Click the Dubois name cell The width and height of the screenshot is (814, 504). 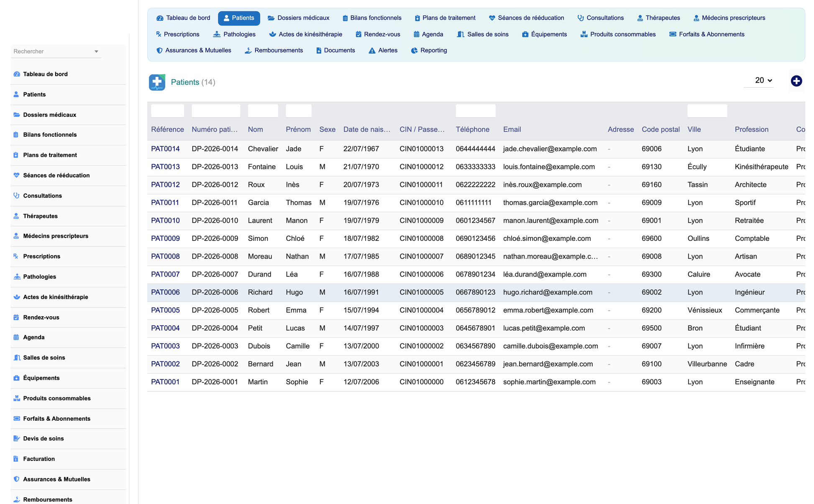[x=259, y=346]
